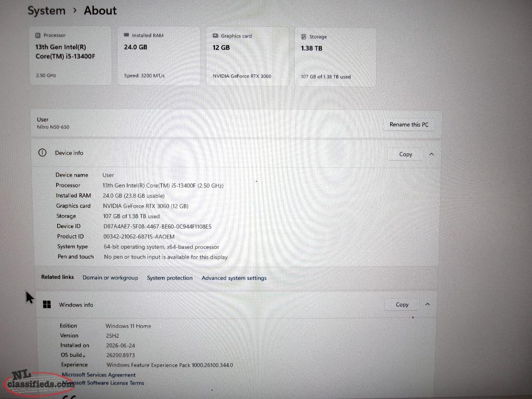This screenshot has width=532, height=399.
Task: Click Windows 11 Home edition value
Action: point(128,326)
